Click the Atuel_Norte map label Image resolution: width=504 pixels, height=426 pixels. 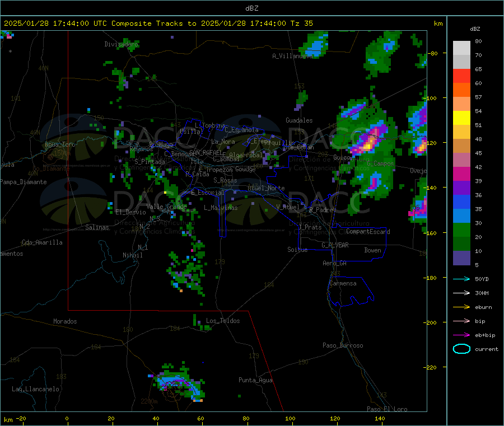[x=266, y=188]
